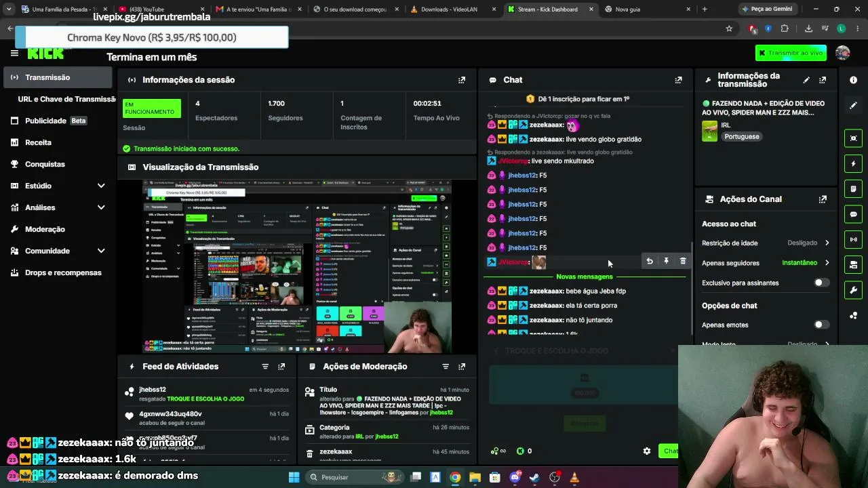Open Moderação in the sidebar
The width and height of the screenshot is (868, 488).
click(57, 229)
